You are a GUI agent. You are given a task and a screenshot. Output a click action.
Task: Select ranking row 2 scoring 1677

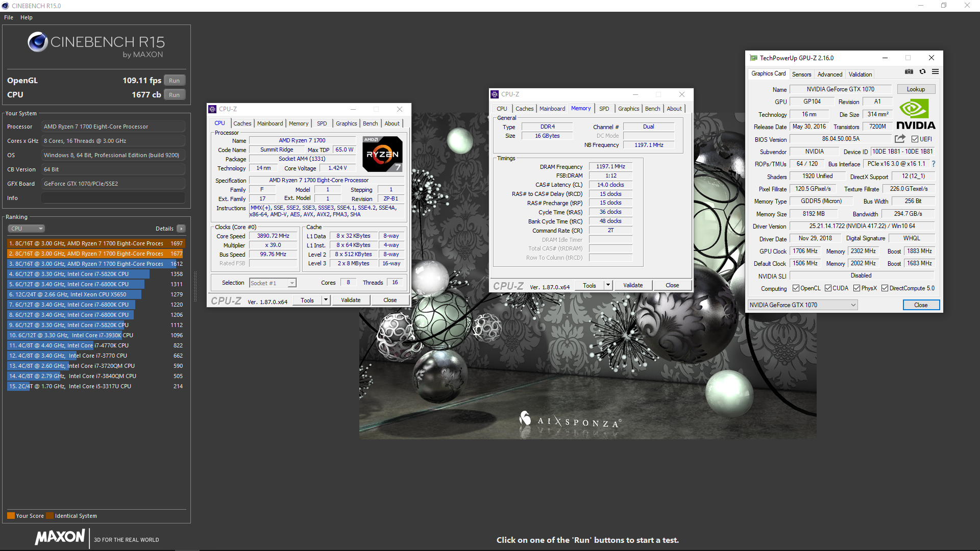click(96, 254)
